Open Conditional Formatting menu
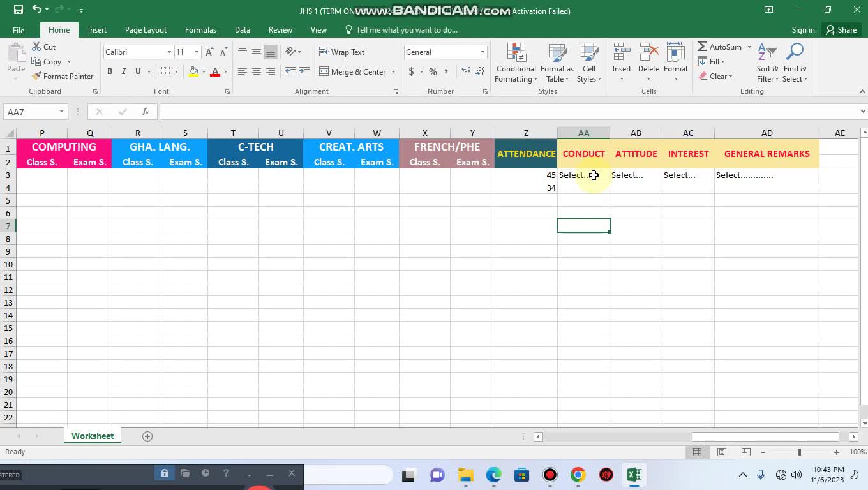This screenshot has width=868, height=490. coord(516,64)
